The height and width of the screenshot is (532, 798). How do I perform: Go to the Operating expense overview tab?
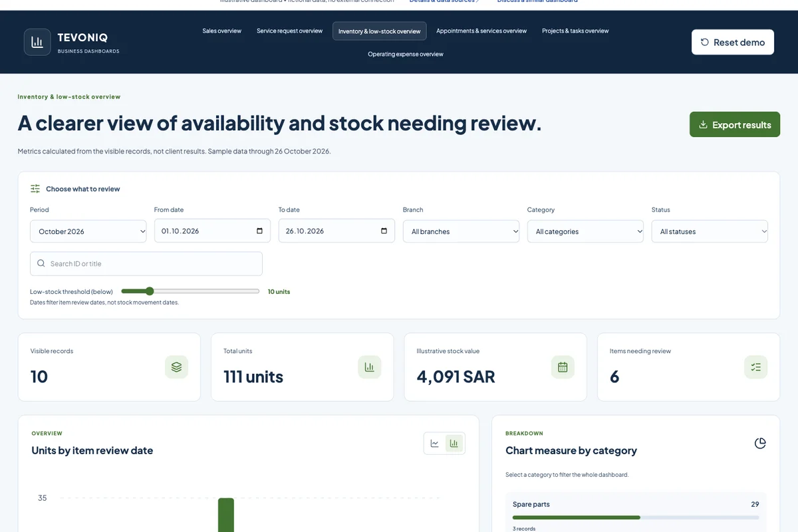[406, 54]
